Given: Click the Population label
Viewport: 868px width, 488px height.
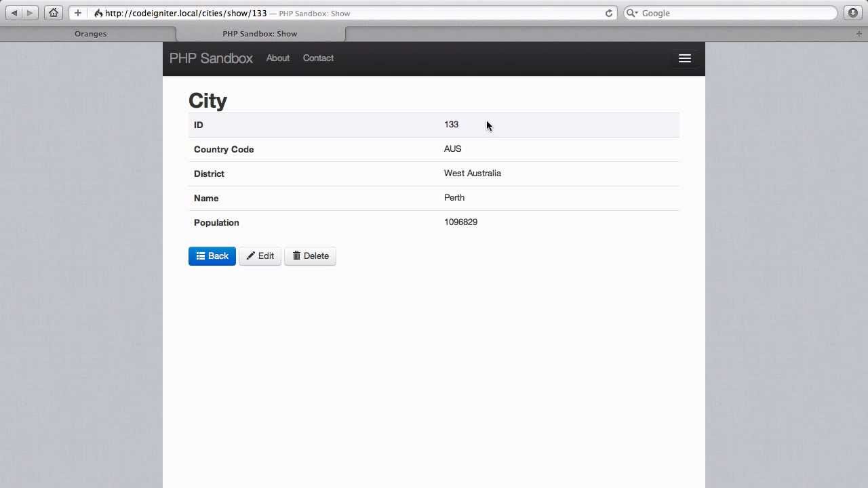Looking at the screenshot, I should 216,222.
